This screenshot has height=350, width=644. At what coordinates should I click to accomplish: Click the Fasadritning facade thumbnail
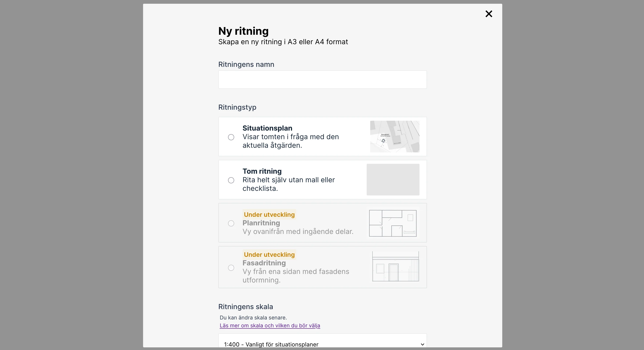396,266
